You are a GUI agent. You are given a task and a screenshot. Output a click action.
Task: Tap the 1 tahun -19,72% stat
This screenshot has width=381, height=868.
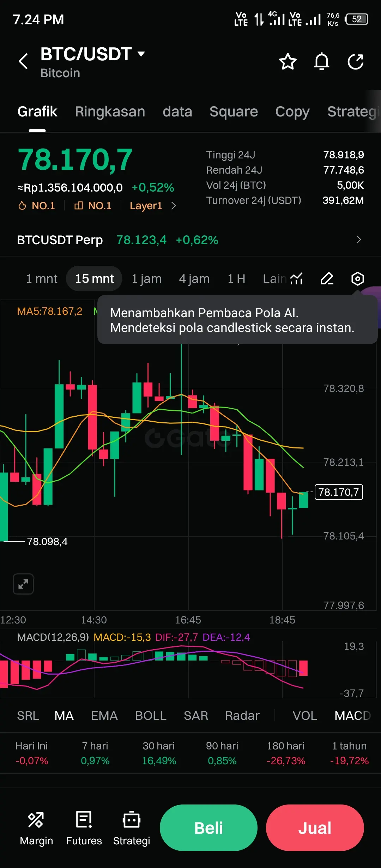349,753
